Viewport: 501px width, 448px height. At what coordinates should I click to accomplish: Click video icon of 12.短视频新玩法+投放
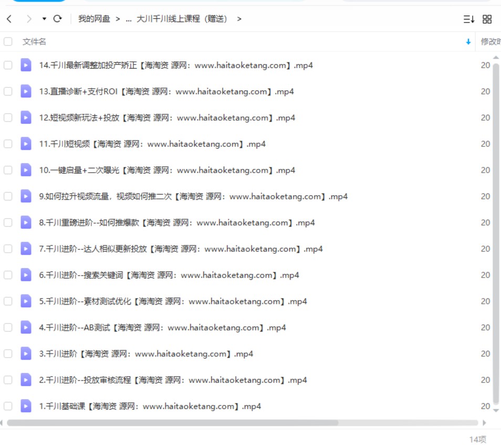(x=26, y=118)
